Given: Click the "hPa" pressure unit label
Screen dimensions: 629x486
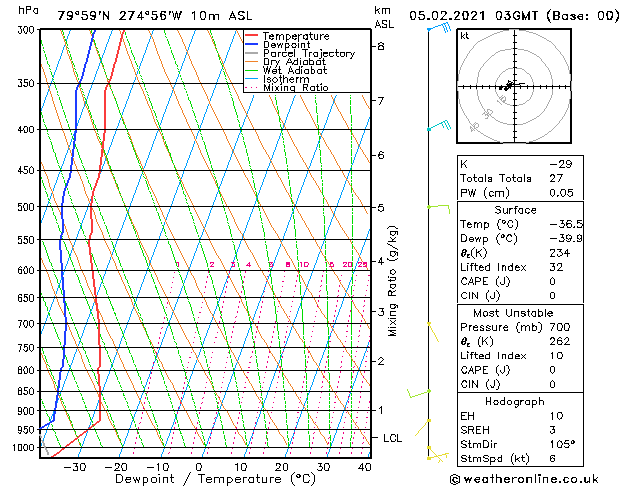Looking at the screenshot, I should [x=28, y=11].
